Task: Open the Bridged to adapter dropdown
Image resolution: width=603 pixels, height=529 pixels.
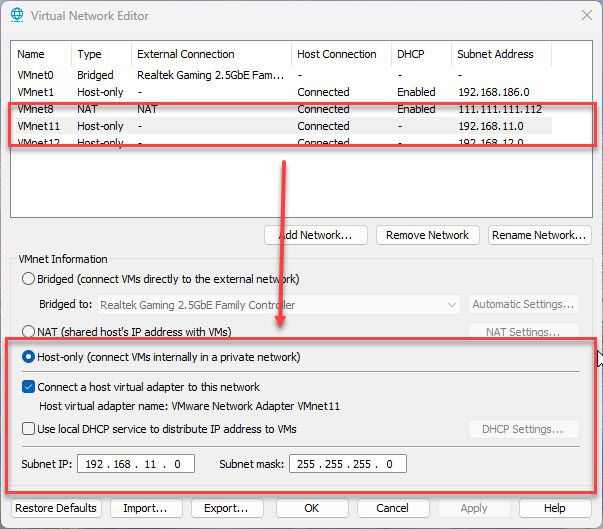Action: (x=278, y=305)
